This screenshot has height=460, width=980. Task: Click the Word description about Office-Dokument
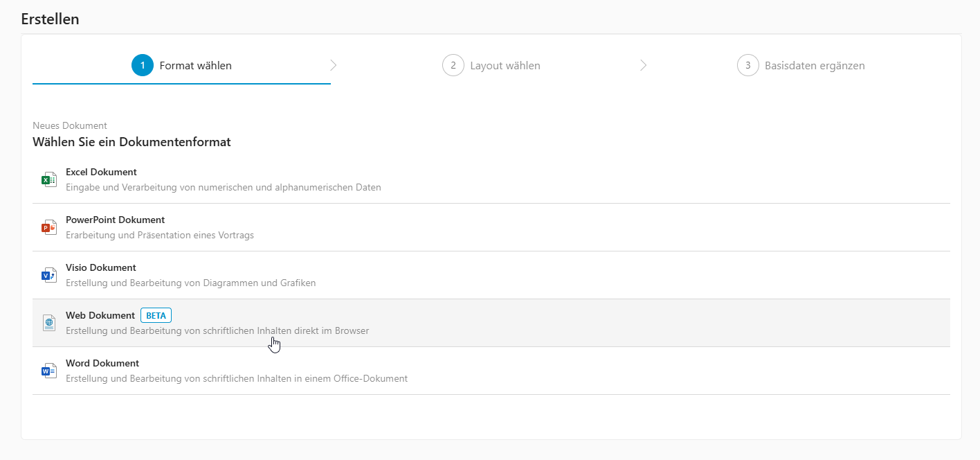coord(236,378)
